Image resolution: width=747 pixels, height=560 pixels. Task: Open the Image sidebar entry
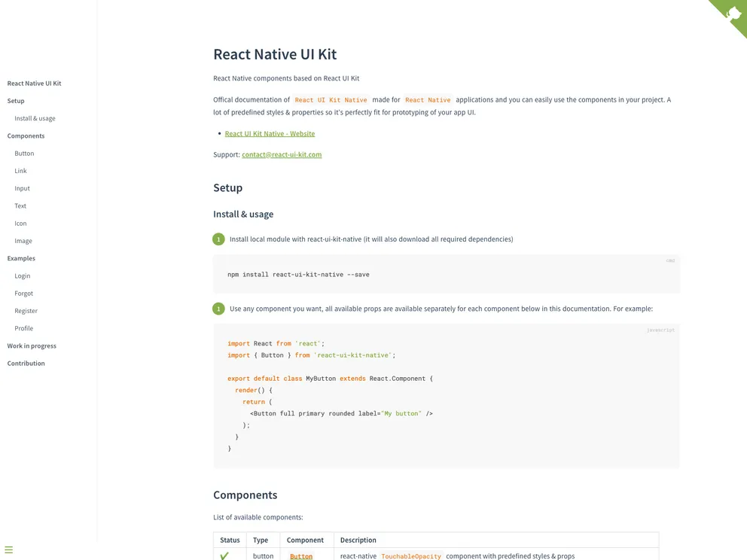23,241
